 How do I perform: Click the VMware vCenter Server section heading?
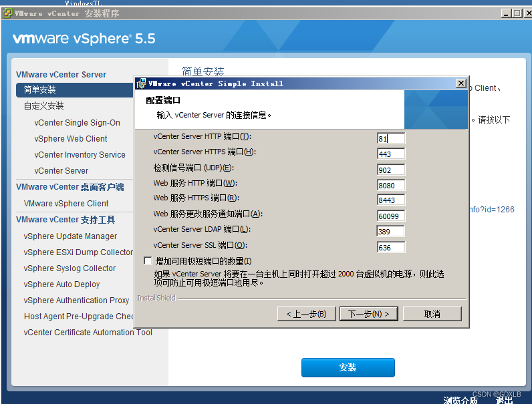(x=61, y=75)
